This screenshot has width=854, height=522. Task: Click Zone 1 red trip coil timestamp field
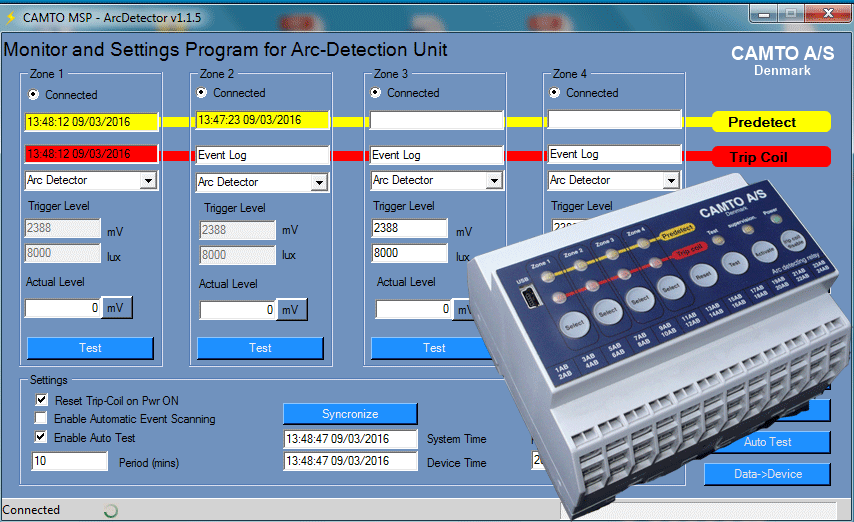coord(92,154)
